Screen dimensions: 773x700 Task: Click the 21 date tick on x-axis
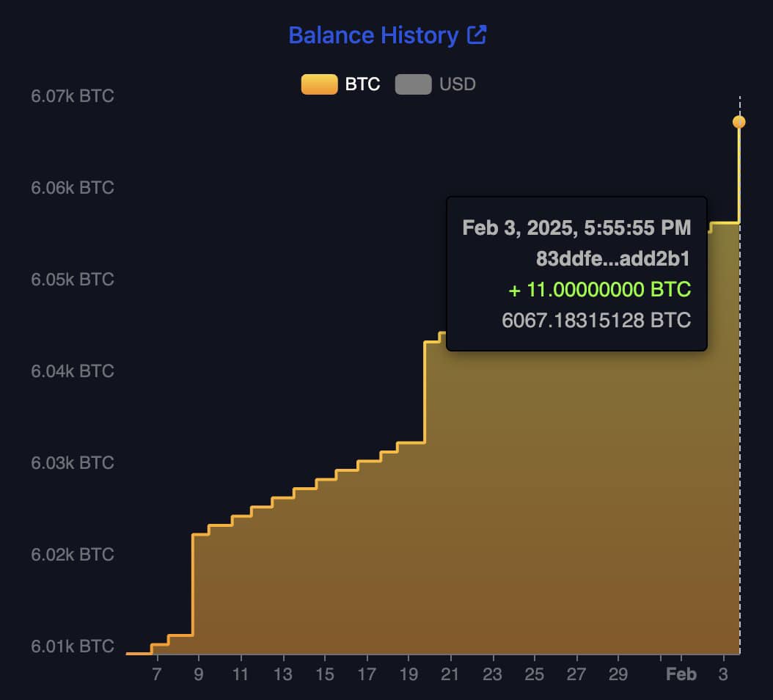450,674
